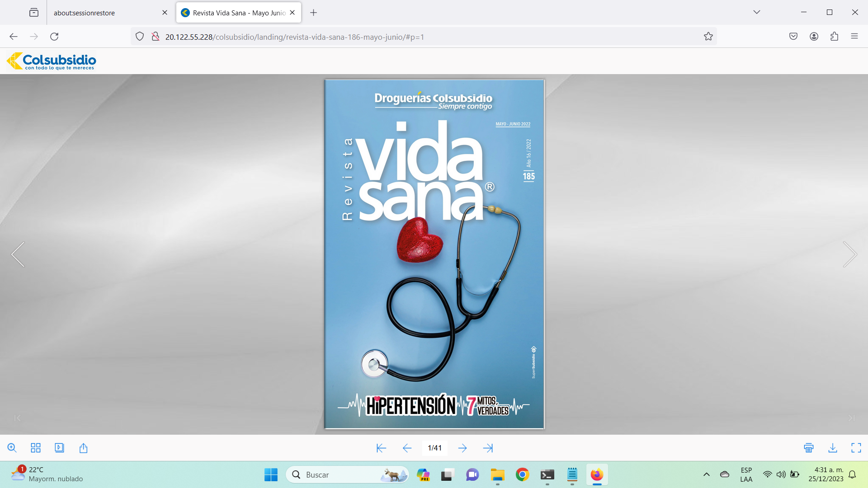This screenshot has width=868, height=488.
Task: Go to the next page arrow in toolbar
Action: click(462, 448)
